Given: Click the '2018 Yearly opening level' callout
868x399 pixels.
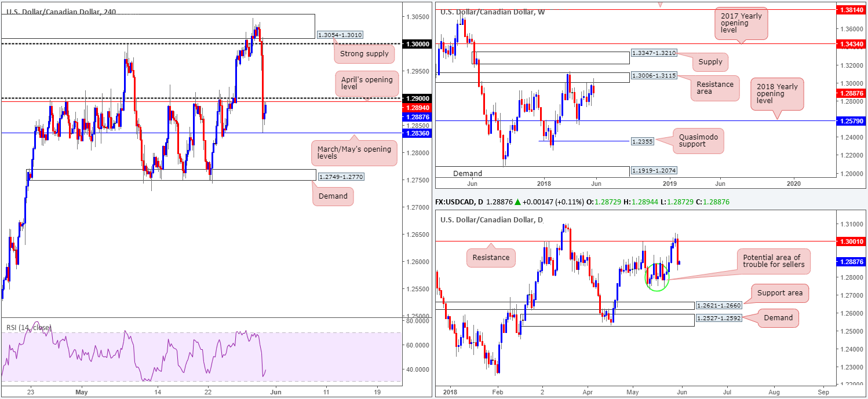Looking at the screenshot, I should click(777, 94).
